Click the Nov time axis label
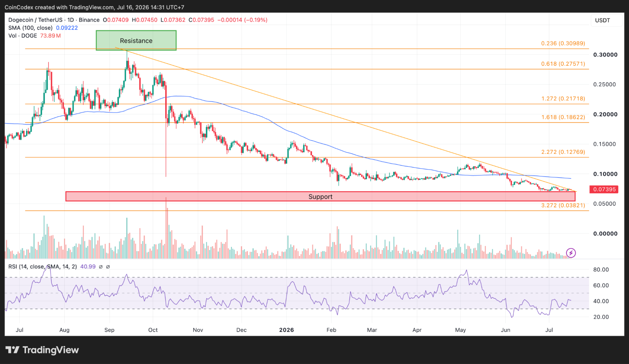Viewport: 629px width, 364px height. pos(198,330)
